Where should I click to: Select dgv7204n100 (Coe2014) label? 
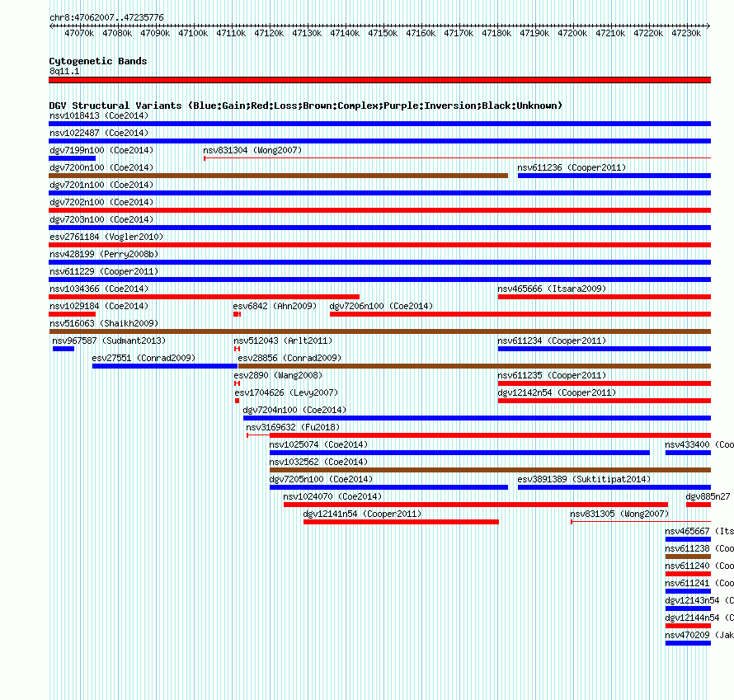tap(295, 410)
